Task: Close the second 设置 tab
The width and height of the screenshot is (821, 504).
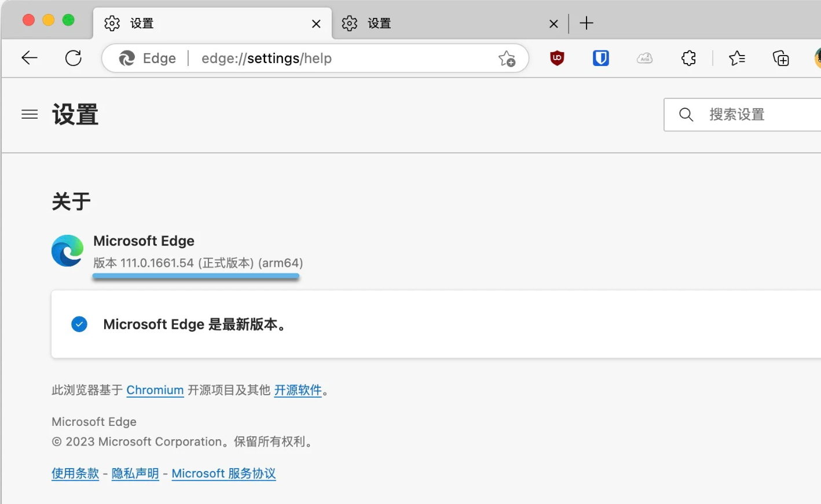Action: click(554, 24)
